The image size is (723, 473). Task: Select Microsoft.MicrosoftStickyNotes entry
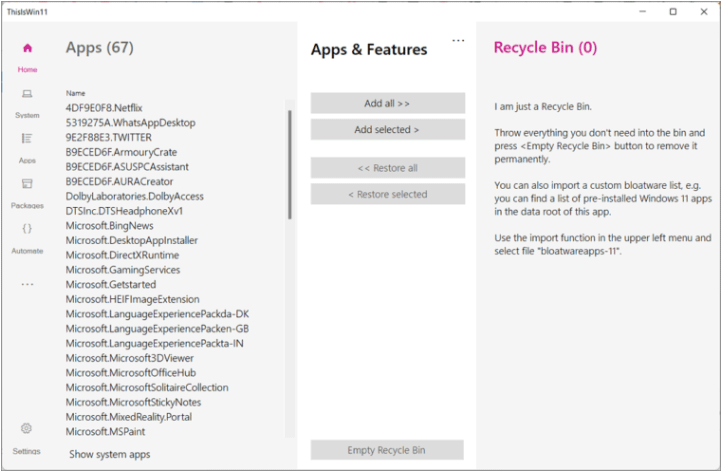133,402
